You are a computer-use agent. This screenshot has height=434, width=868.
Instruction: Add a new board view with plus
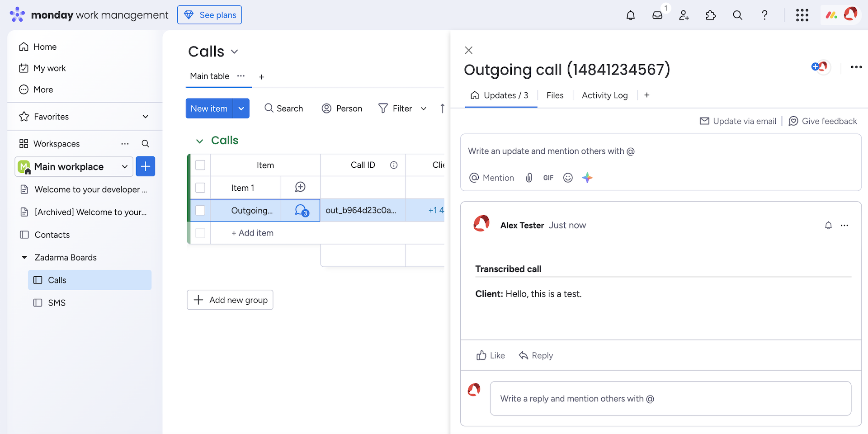[x=261, y=77]
